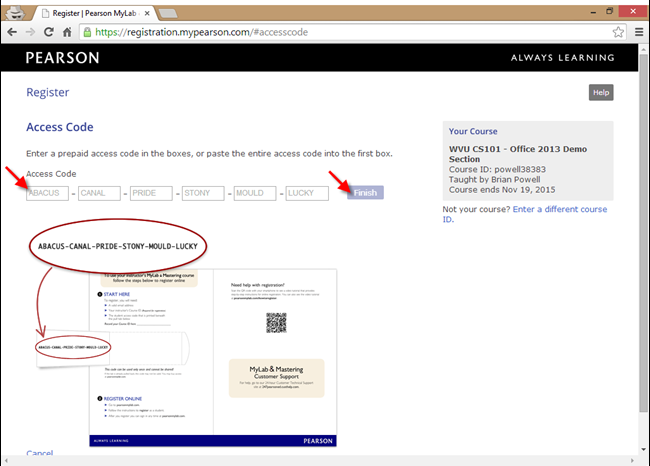Click the address bar URL
Screen dimensions: 650x466
(x=201, y=32)
